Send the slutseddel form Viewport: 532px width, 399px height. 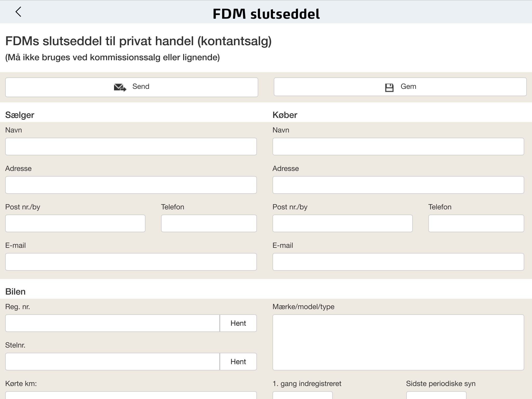pos(132,87)
